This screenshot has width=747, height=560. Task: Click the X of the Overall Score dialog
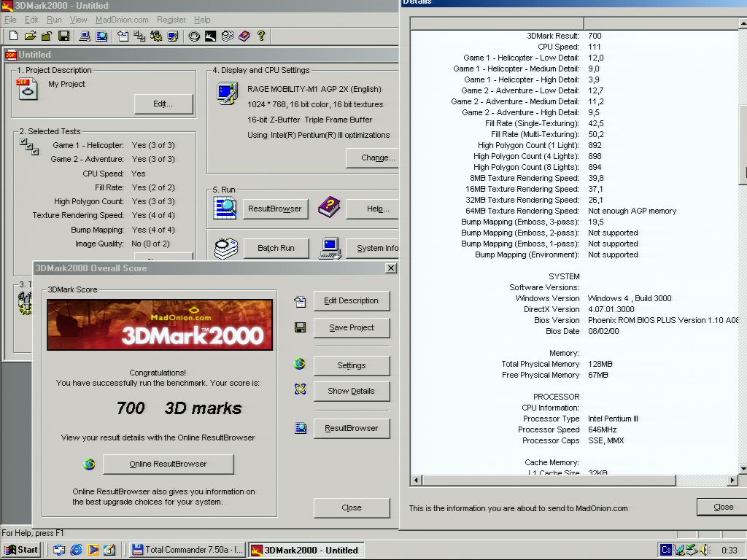tap(391, 268)
